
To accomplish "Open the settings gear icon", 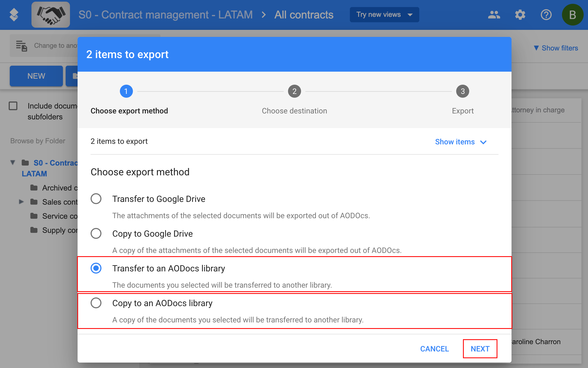I will pyautogui.click(x=520, y=15).
